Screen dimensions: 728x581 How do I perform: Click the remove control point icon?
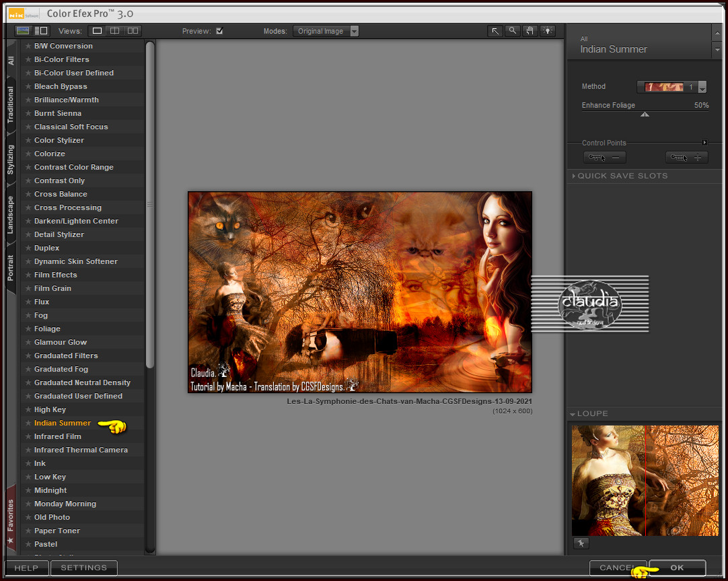click(x=604, y=158)
